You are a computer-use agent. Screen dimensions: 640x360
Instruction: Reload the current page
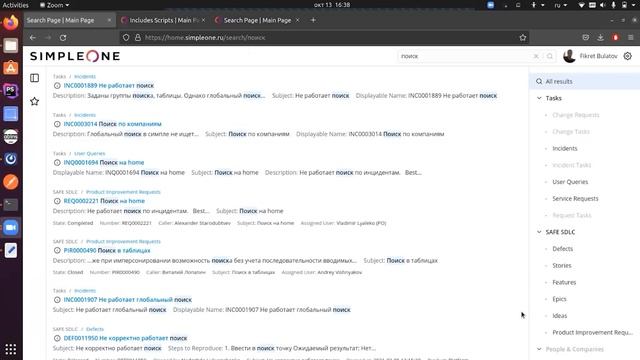pos(63,38)
